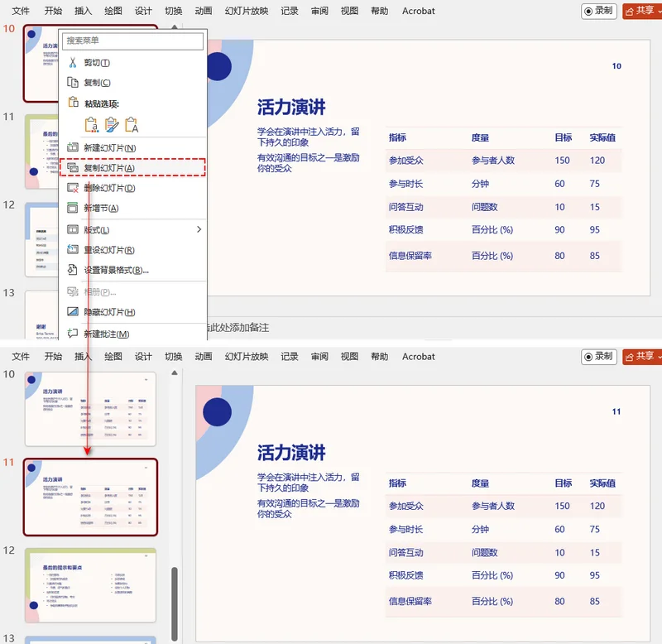The width and height of the screenshot is (662, 644).
Task: Open the 审阅 tab in bottom window
Action: [x=319, y=357]
